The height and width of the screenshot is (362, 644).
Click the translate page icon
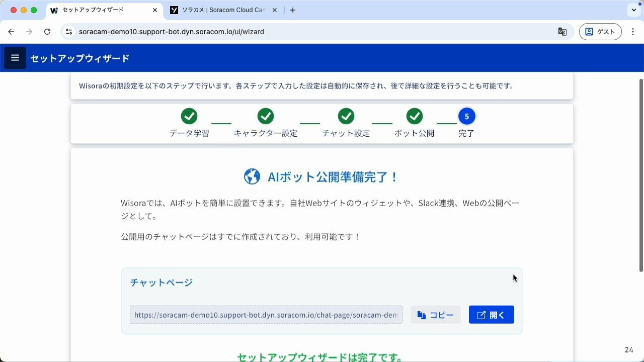click(x=562, y=32)
